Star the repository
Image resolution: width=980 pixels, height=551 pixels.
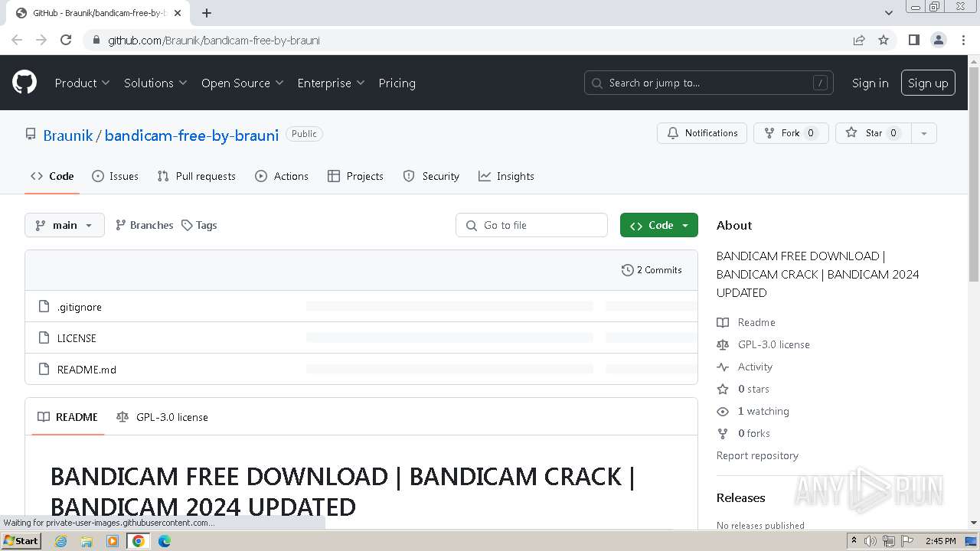click(873, 133)
